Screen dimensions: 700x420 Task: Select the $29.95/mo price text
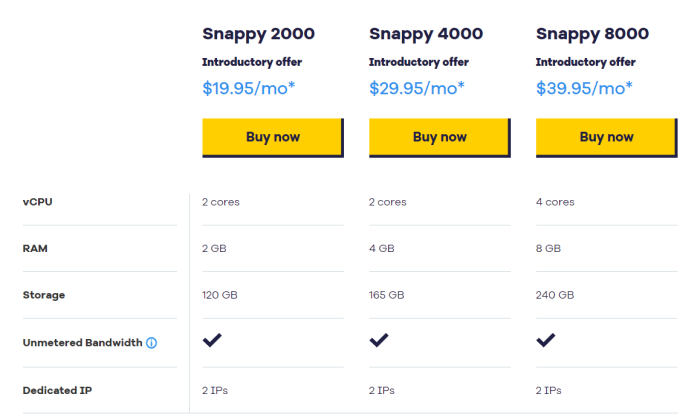[x=417, y=88]
